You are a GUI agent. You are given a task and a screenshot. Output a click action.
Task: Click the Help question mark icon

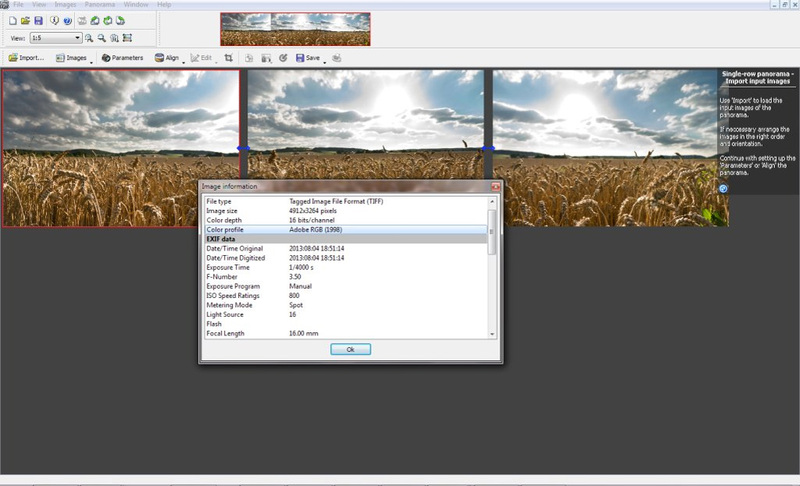coord(66,20)
